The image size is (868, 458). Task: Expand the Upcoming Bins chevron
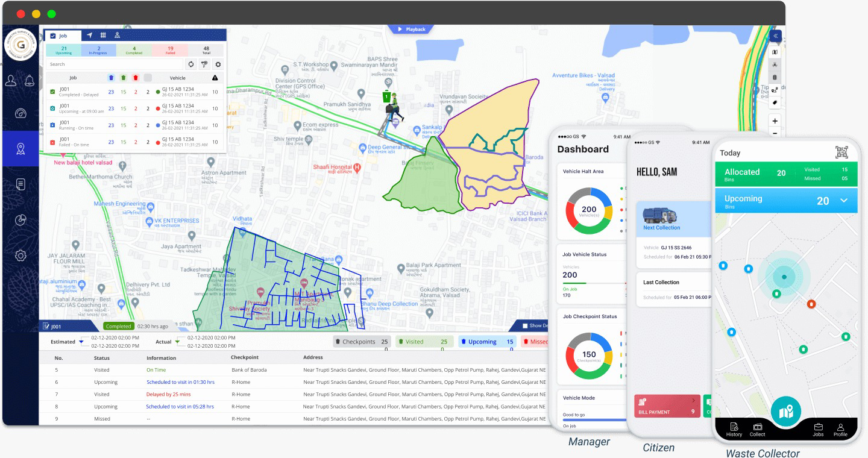(844, 201)
